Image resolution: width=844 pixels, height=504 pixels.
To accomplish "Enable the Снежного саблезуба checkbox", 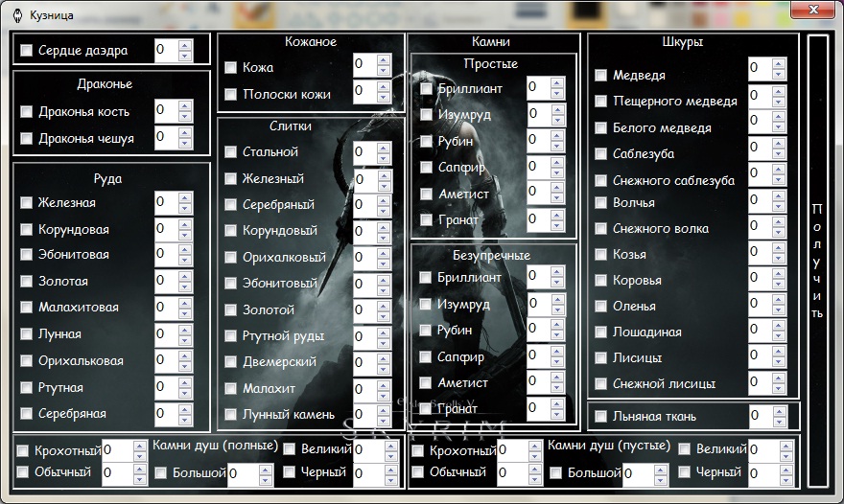I will pos(600,180).
